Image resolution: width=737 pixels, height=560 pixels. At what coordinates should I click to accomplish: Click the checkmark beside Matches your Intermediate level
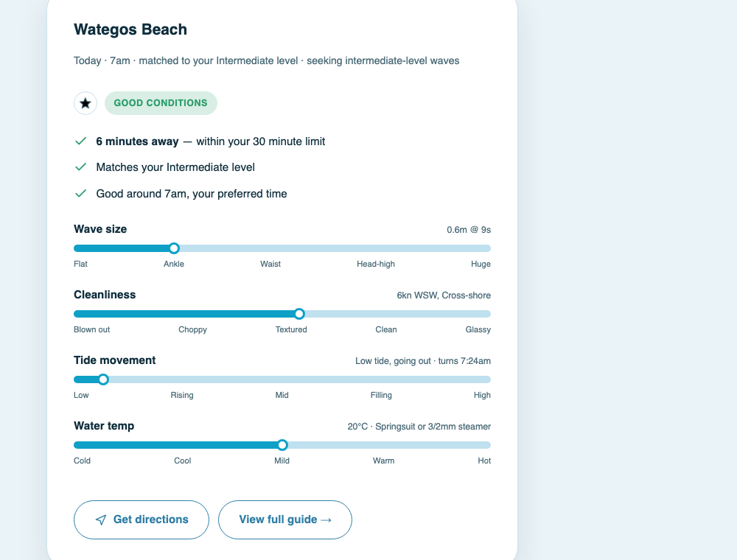[x=81, y=167]
